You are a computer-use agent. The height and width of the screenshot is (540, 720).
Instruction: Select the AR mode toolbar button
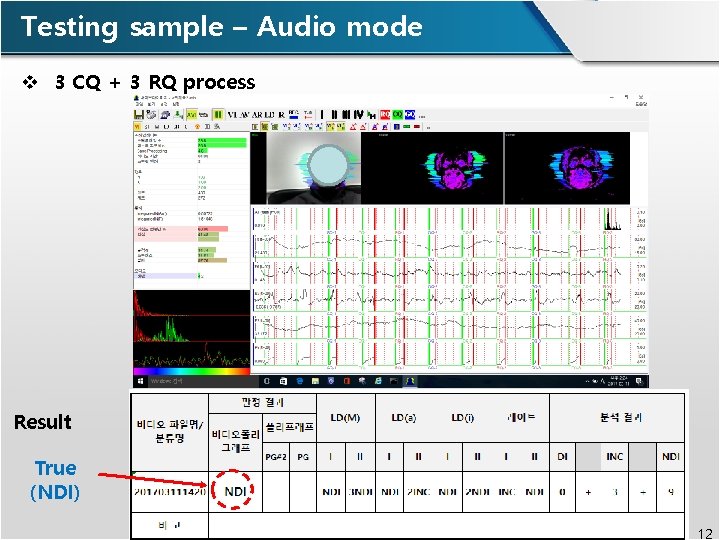(257, 115)
